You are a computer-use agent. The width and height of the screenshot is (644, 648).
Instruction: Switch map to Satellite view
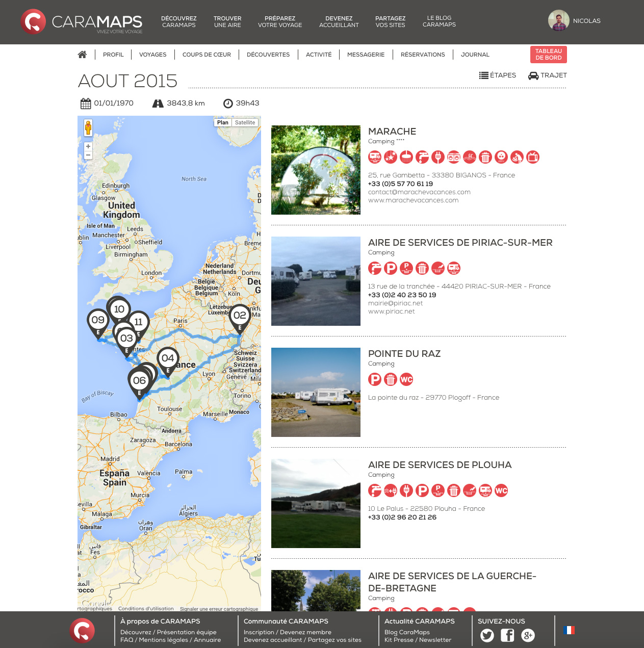click(245, 122)
